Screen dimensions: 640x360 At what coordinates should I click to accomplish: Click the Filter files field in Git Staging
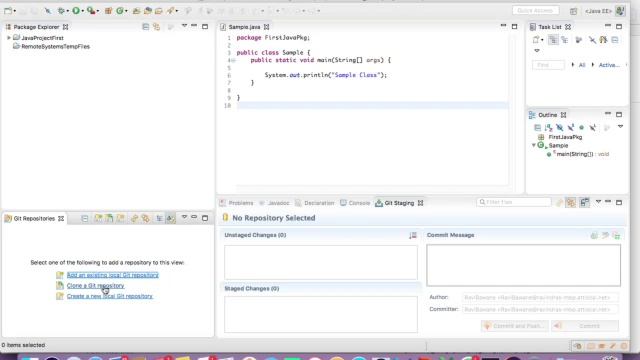(514, 202)
